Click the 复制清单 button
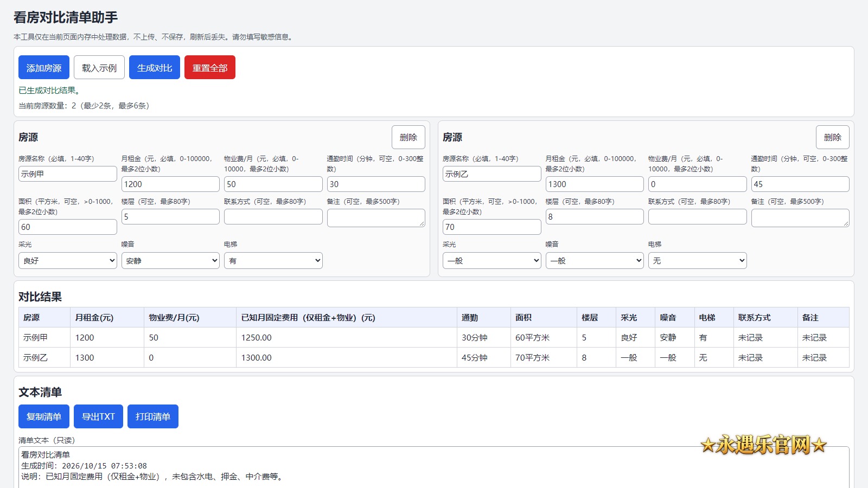 44,416
